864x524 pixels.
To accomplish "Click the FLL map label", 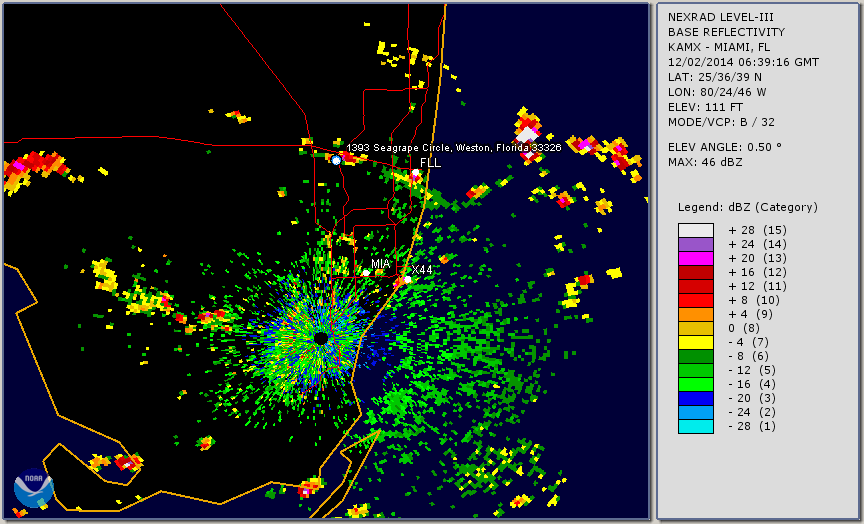I will pyautogui.click(x=430, y=163).
